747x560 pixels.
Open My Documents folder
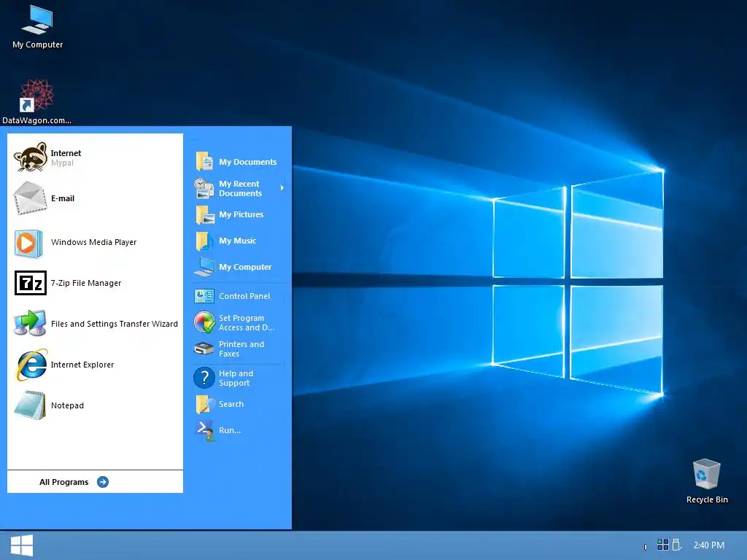tap(239, 162)
